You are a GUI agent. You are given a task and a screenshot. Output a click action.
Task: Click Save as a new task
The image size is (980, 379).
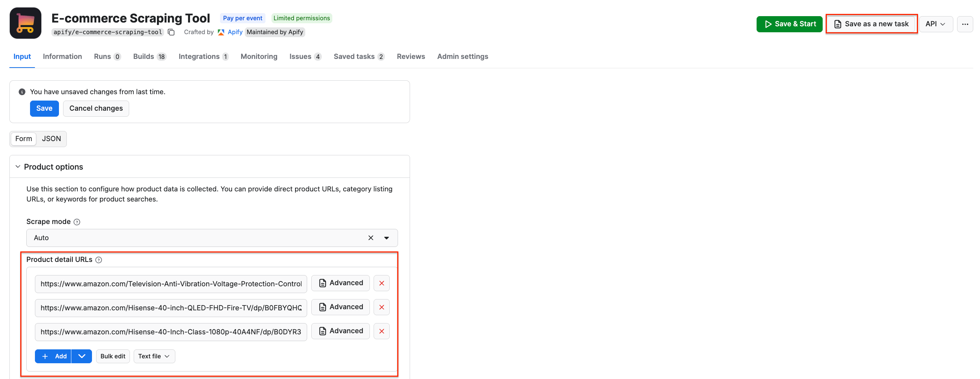click(x=871, y=24)
